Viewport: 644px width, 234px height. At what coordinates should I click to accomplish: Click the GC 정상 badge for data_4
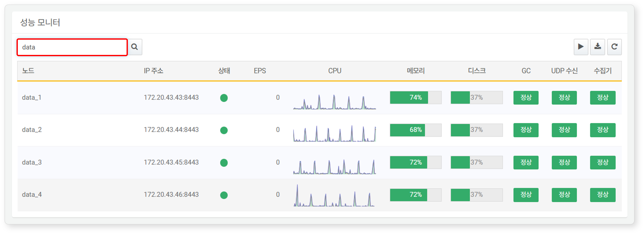[526, 195]
